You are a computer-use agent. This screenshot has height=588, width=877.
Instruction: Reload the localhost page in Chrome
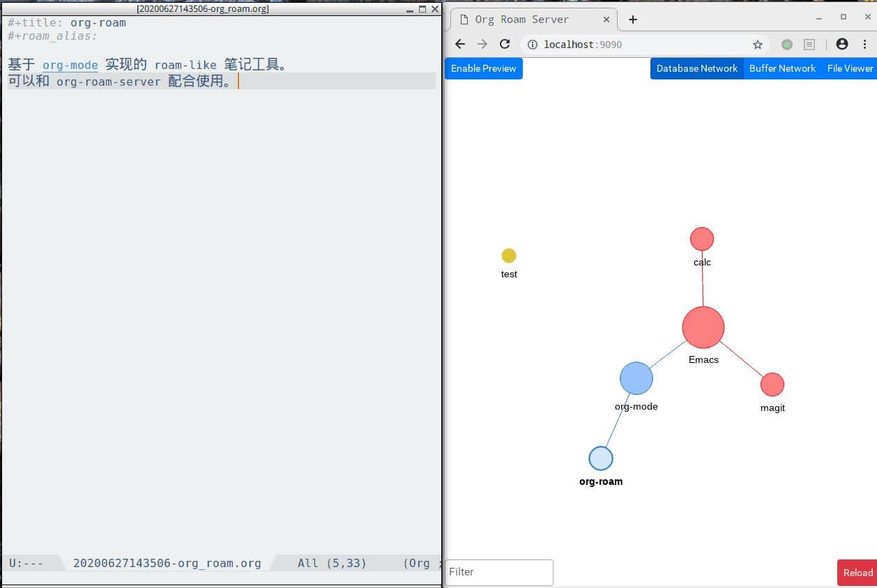505,45
